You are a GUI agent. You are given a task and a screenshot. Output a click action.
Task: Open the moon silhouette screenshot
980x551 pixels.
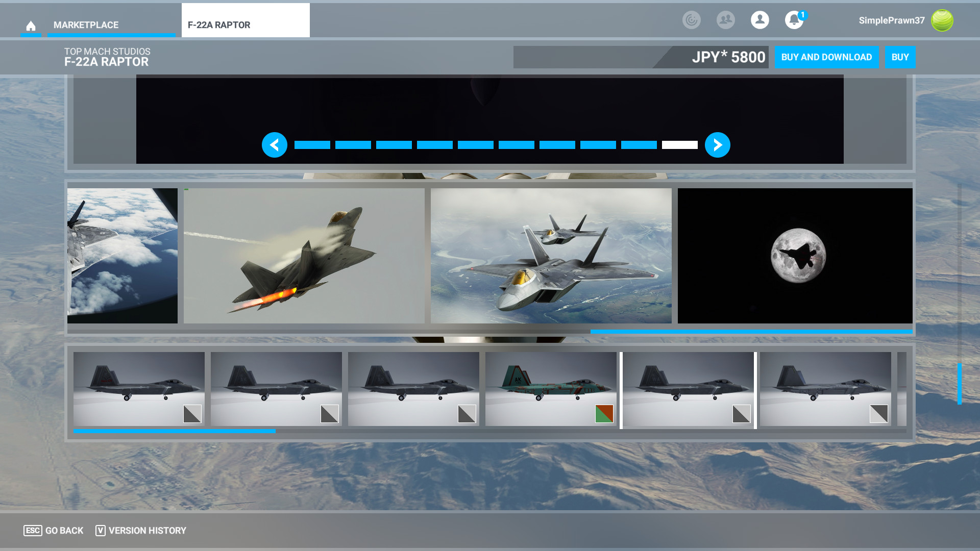[x=795, y=256]
